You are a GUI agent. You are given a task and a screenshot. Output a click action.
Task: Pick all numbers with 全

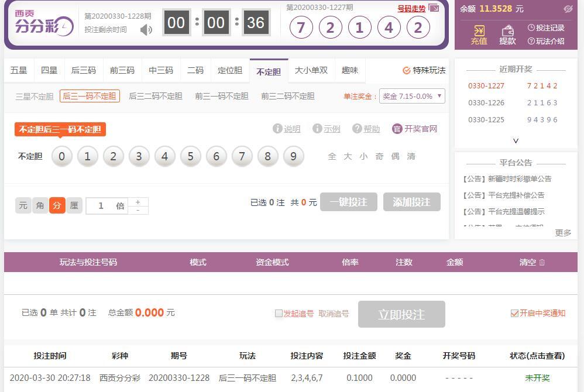point(332,156)
